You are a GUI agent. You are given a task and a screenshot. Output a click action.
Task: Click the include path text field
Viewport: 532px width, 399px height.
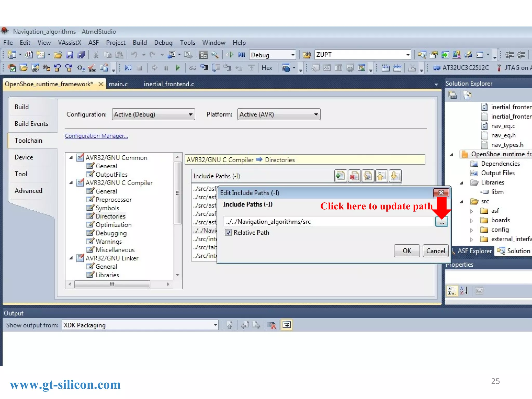[329, 222]
